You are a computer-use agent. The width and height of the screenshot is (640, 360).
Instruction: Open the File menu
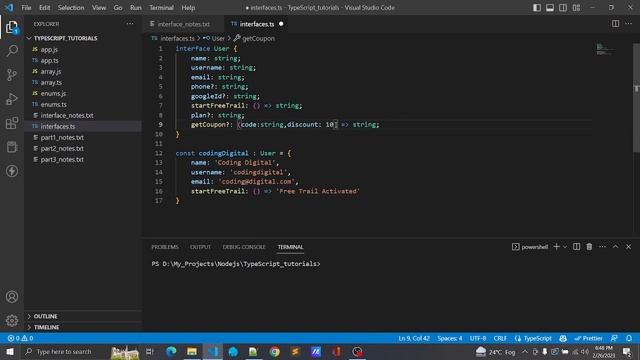26,8
